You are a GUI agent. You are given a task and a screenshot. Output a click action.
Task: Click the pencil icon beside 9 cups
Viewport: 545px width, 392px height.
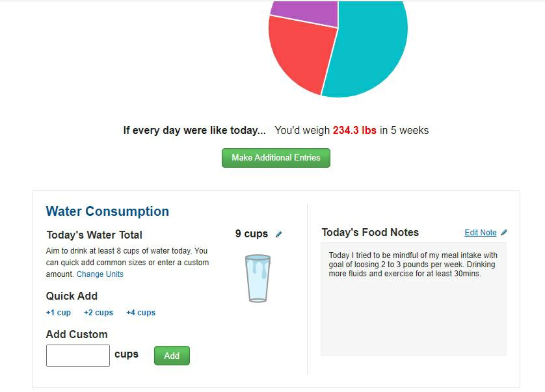pyautogui.click(x=279, y=234)
